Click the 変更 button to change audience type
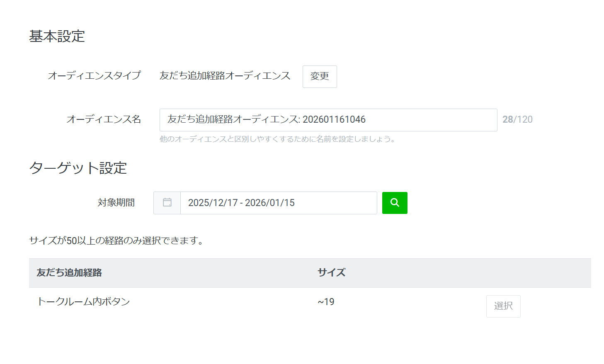The height and width of the screenshot is (364, 604). point(319,76)
